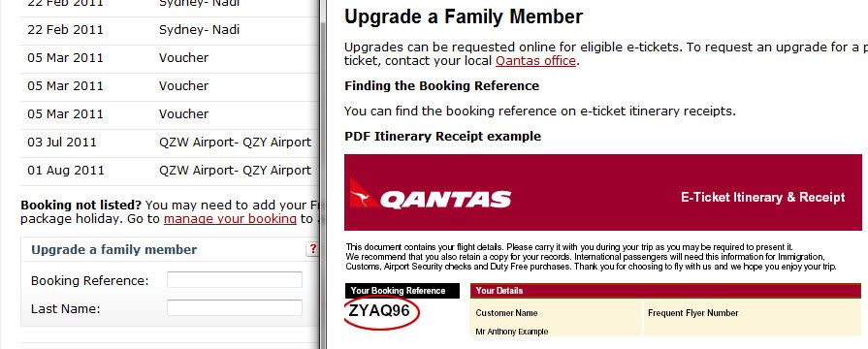Select the last 05 Mar 2011 Voucher row
The width and height of the screenshot is (868, 349).
coord(170,114)
